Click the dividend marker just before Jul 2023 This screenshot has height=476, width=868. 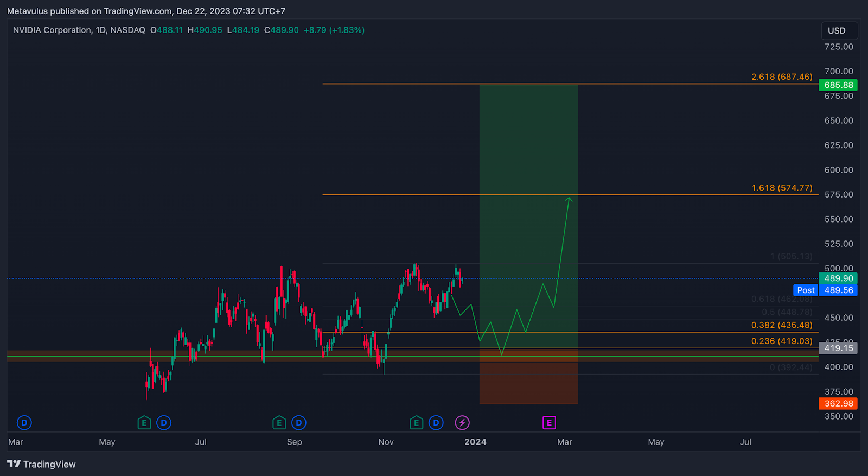tap(164, 422)
